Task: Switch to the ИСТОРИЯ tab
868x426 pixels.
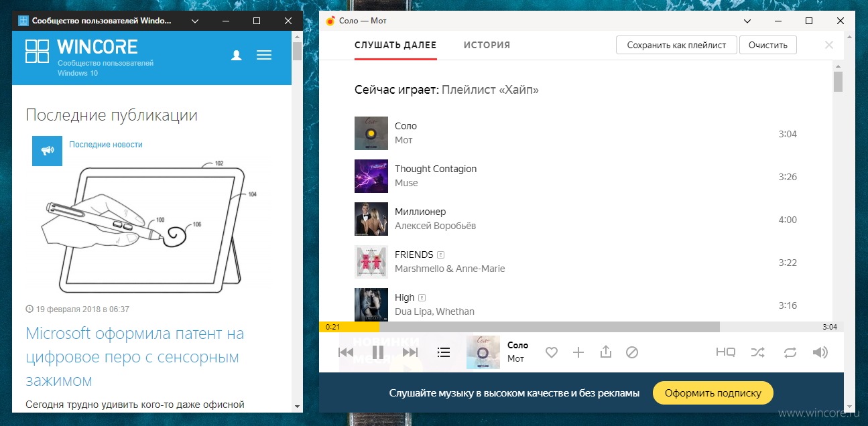Action: coord(487,45)
